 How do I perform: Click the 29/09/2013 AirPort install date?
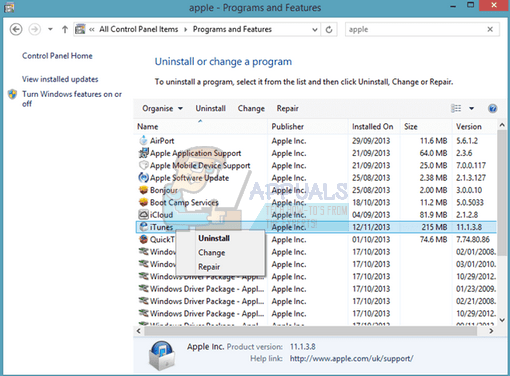click(371, 141)
